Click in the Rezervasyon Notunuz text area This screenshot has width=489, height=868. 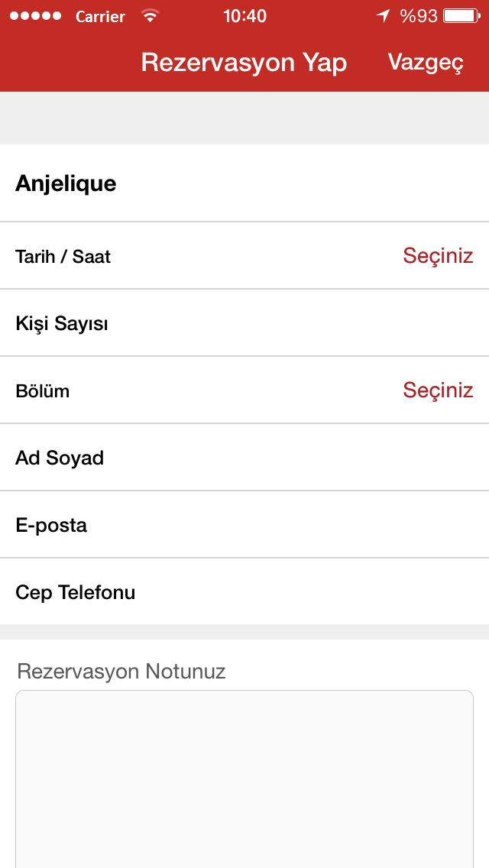coord(244,779)
